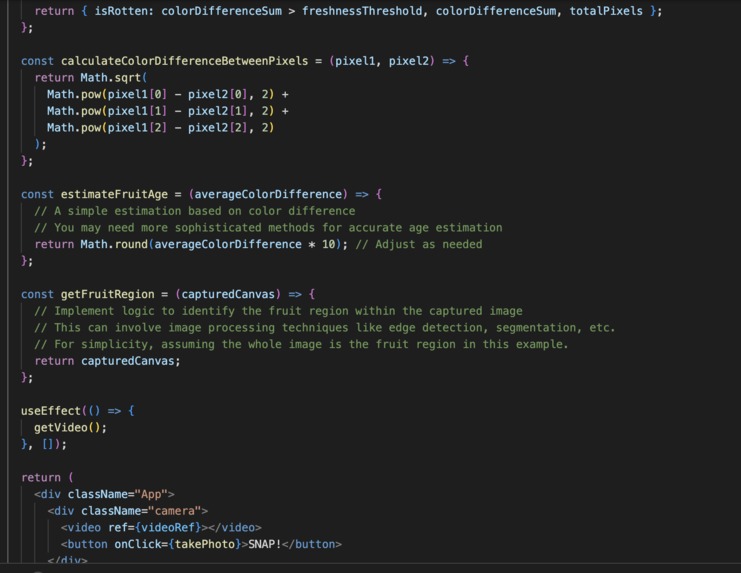Image resolution: width=741 pixels, height=573 pixels.
Task: Click the '// Adjust as needed' comment
Action: tap(419, 244)
